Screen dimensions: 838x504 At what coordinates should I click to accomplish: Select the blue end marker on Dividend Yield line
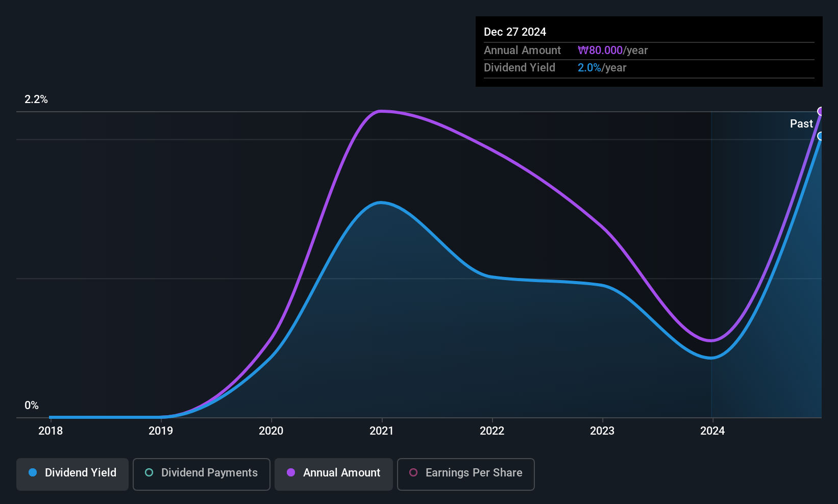tap(821, 136)
